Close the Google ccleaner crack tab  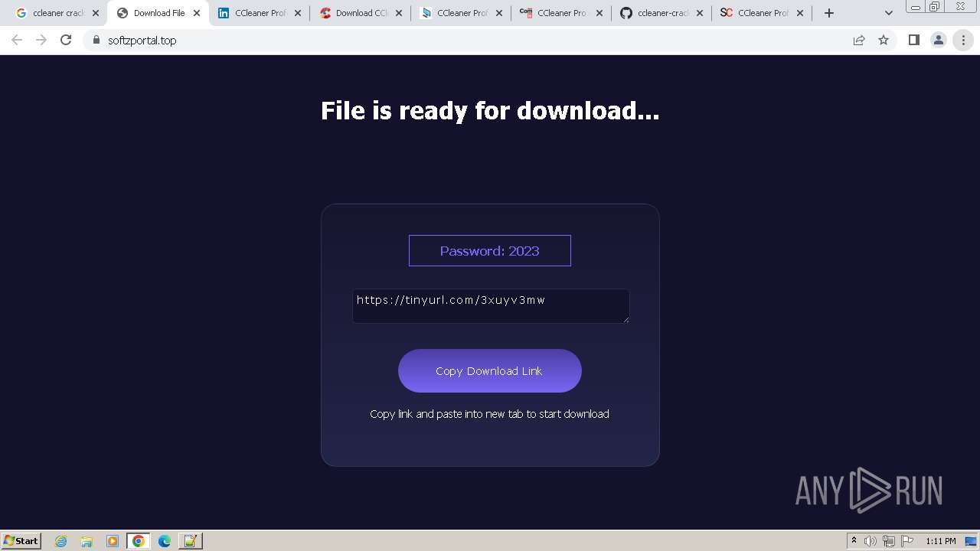(x=96, y=13)
